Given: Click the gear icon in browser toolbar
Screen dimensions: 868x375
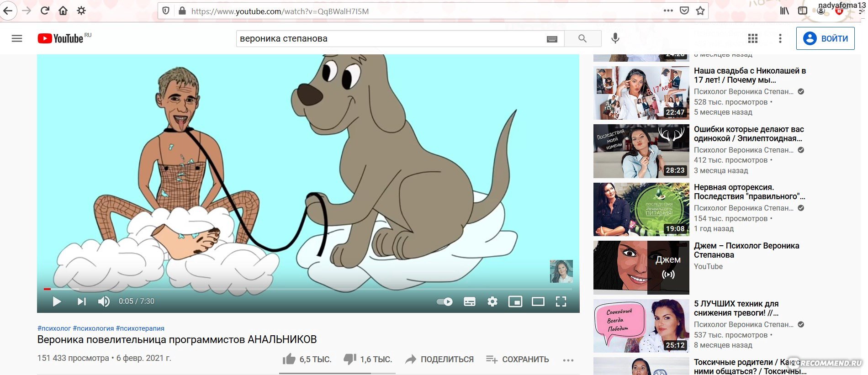Looking at the screenshot, I should pos(81,11).
